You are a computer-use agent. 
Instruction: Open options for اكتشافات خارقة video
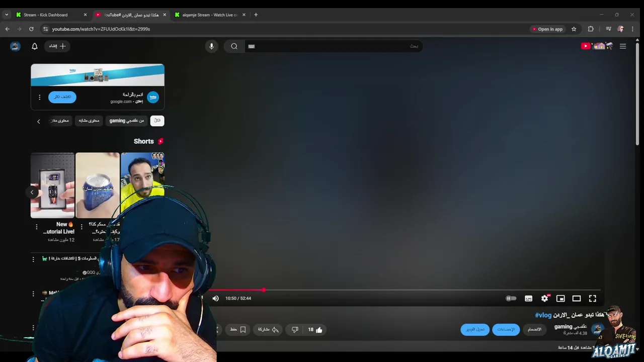33,259
